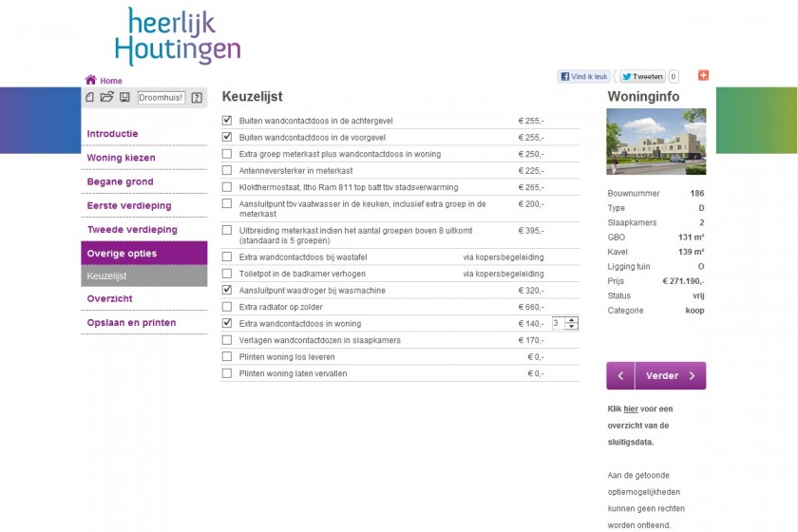Open saved file via folder icon
Viewport: 798px width, 532px height.
coord(106,97)
